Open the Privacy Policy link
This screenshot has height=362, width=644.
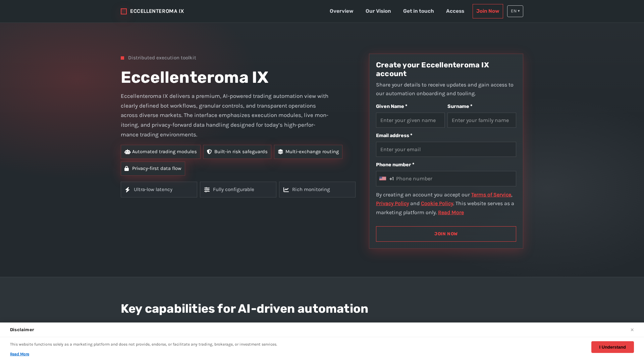pyautogui.click(x=392, y=203)
